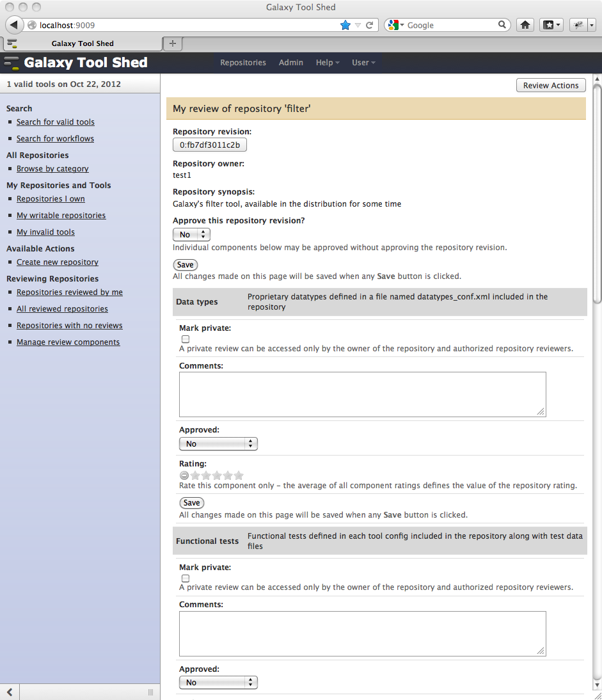Click the scrollbar up arrow
This screenshot has width=602, height=700.
597,79
